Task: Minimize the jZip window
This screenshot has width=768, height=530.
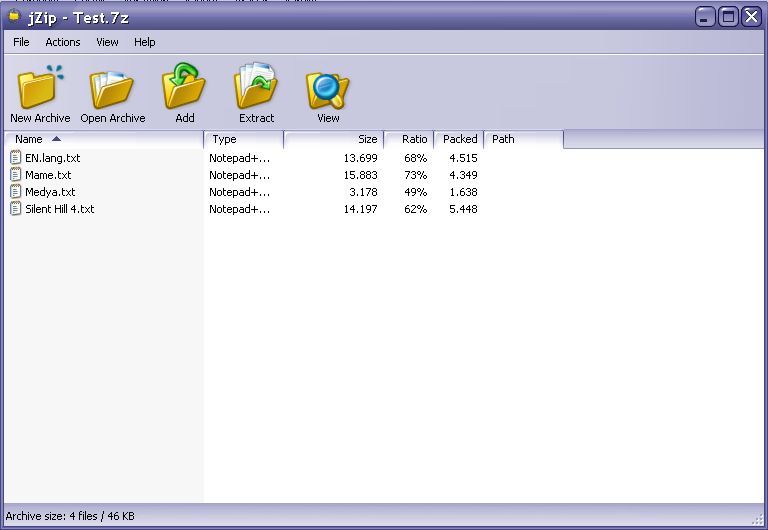Action: point(705,17)
